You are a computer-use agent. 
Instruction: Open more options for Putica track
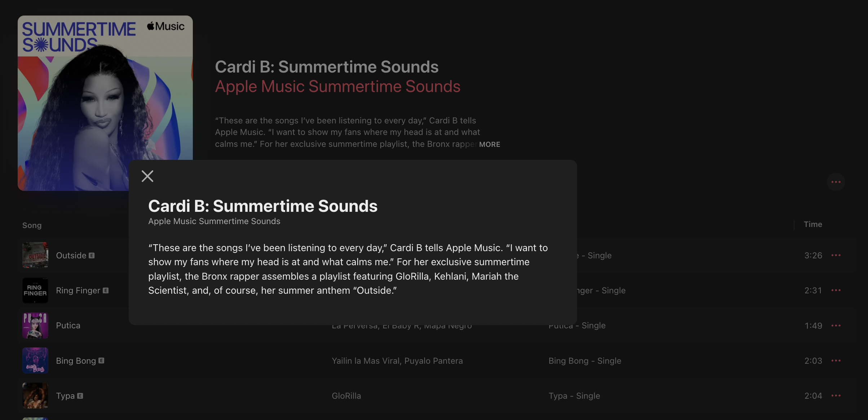pos(836,325)
